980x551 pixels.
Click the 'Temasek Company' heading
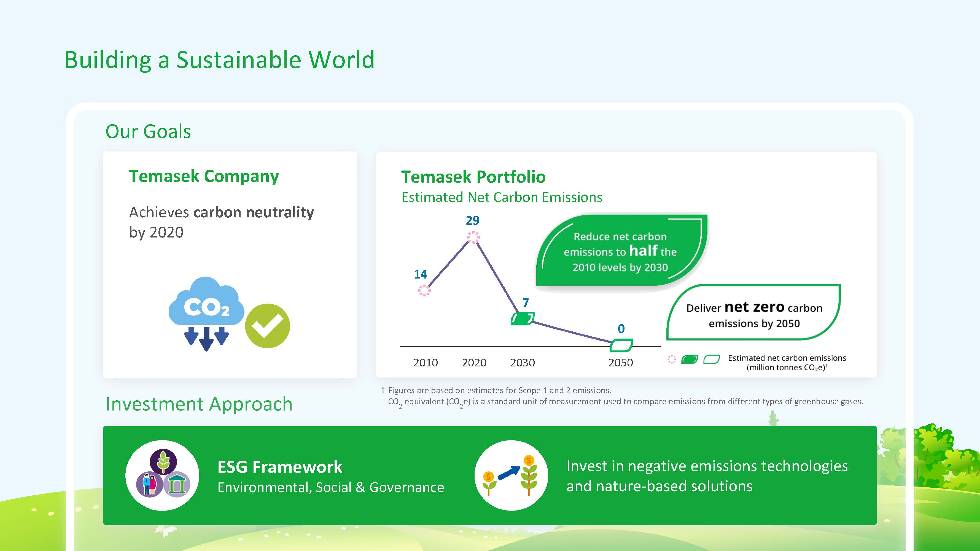[204, 176]
